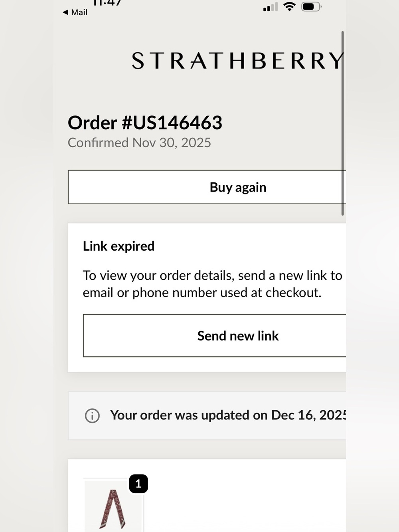Tap the Send new link button
This screenshot has width=399, height=532.
click(x=214, y=336)
